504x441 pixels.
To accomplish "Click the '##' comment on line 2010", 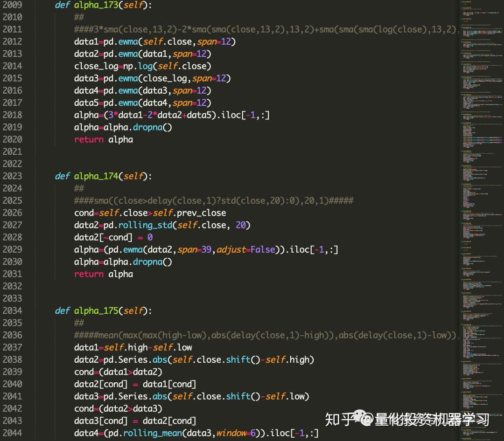I will point(79,17).
